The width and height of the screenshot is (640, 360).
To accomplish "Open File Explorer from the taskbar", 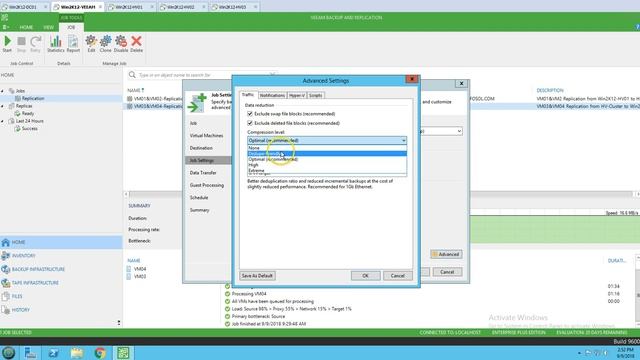I will coord(77,353).
